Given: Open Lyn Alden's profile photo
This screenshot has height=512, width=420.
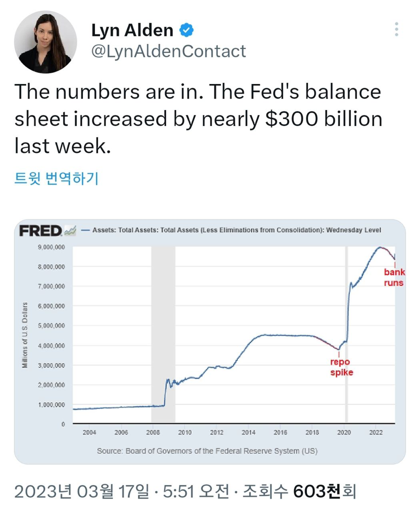Looking at the screenshot, I should [45, 42].
